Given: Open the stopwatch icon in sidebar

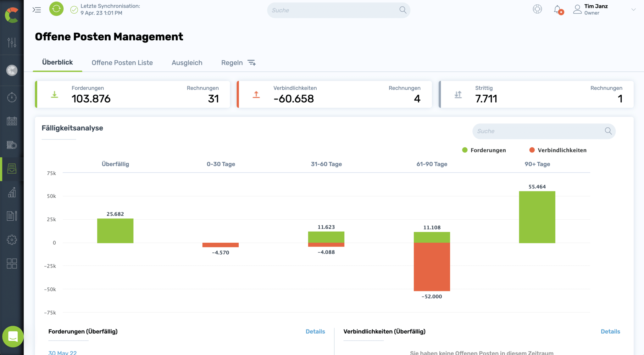Looking at the screenshot, I should pos(12,97).
